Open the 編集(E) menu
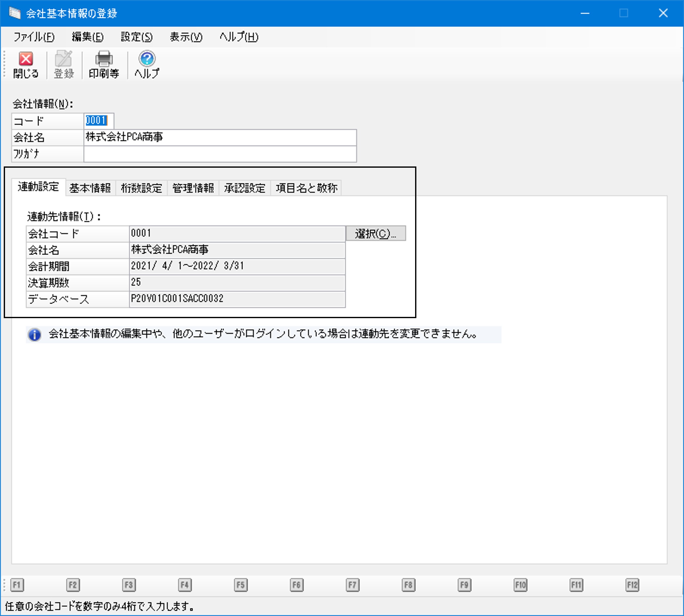Viewport: 684px width, 616px height. 88,37
